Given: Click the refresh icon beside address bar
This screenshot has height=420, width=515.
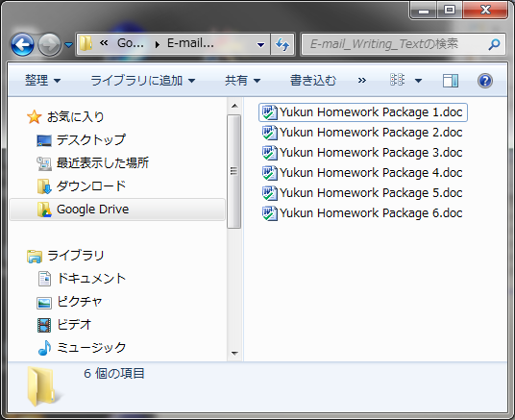Looking at the screenshot, I should pos(282,43).
